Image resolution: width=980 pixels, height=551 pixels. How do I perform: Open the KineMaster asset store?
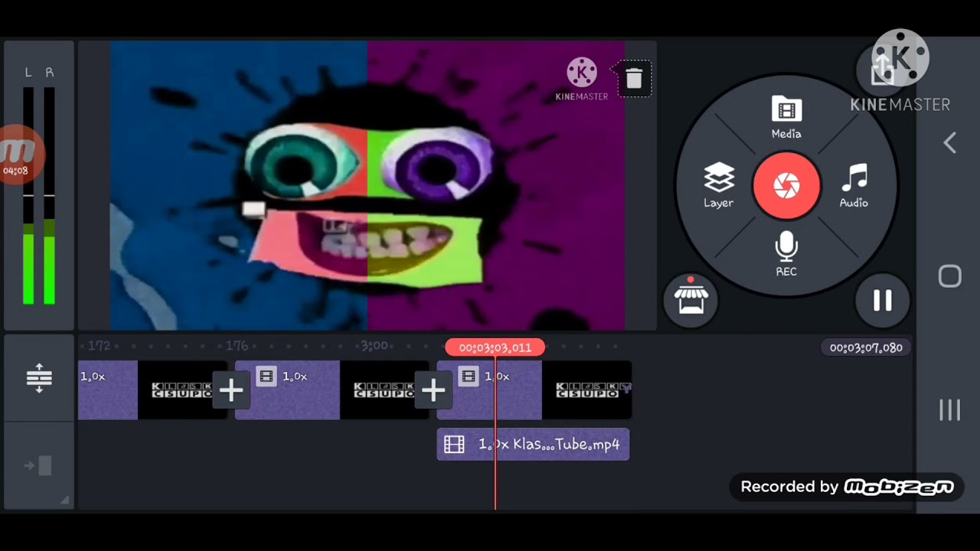691,300
